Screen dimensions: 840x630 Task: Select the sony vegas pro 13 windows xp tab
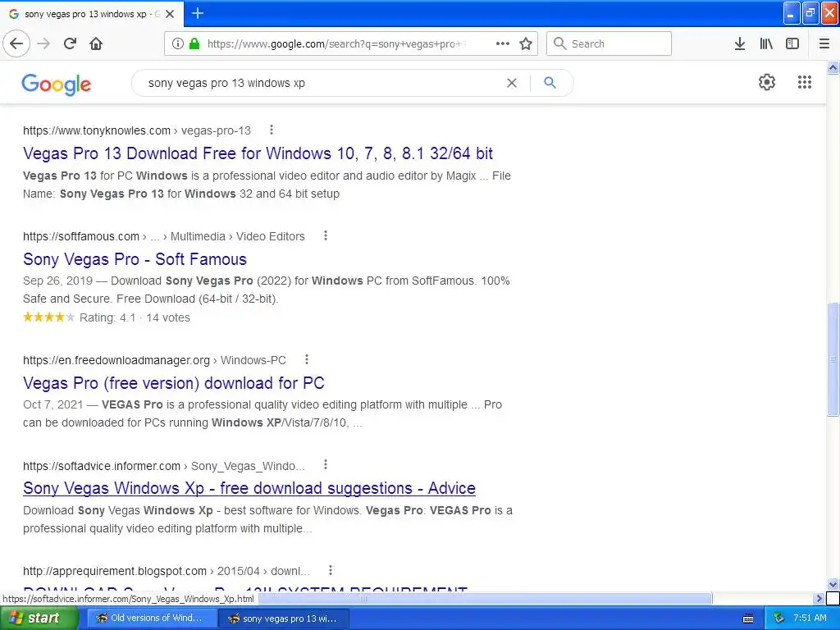(91, 14)
